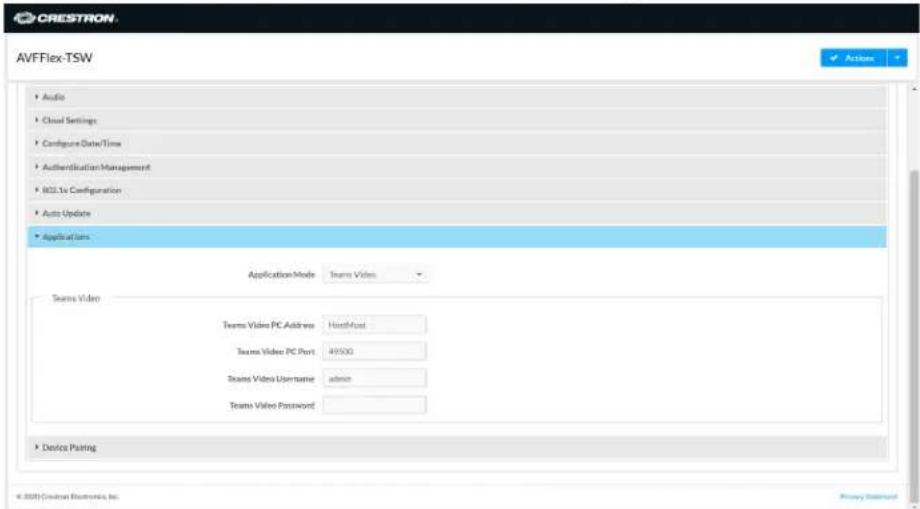920x509 pixels.
Task: Click the Teams Video group heading
Action: pyautogui.click(x=76, y=298)
